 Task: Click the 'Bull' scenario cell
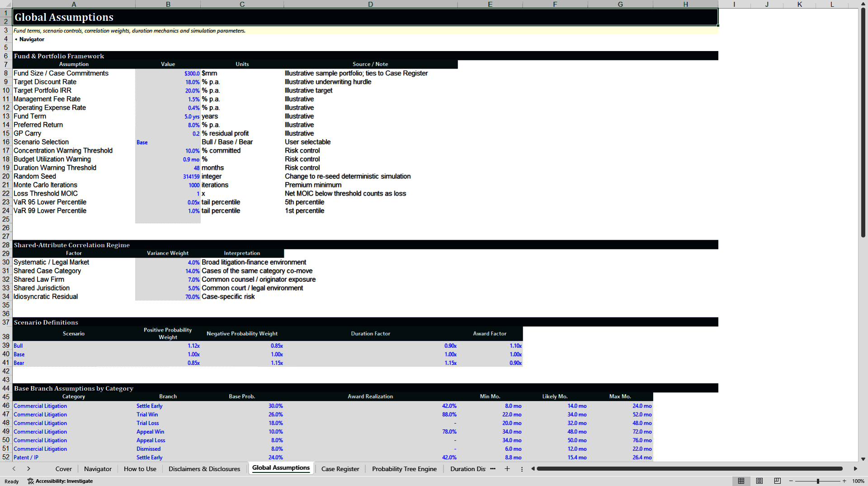[74, 346]
